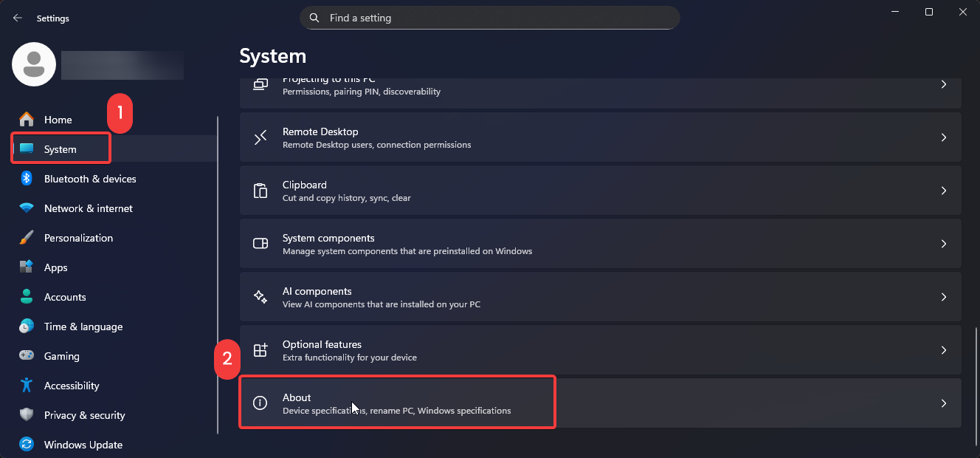
Task: Click 'Remote Desktop users, connection permissions' text
Action: 376,145
